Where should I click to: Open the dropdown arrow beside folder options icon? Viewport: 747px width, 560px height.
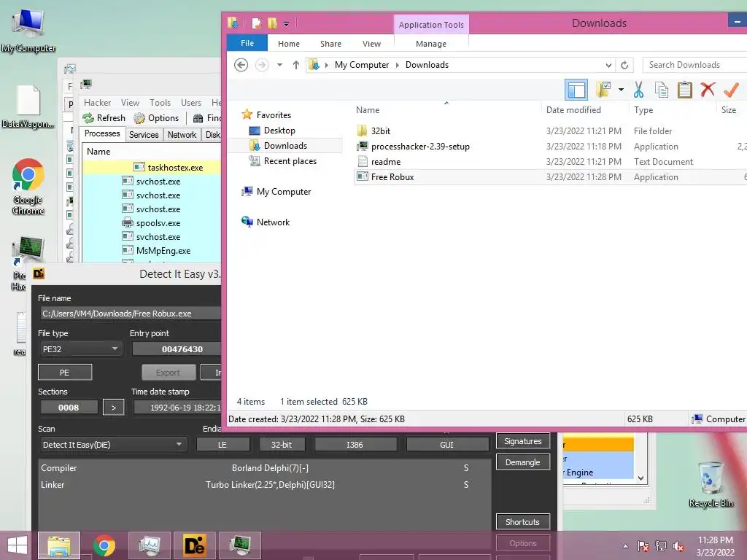click(x=621, y=90)
